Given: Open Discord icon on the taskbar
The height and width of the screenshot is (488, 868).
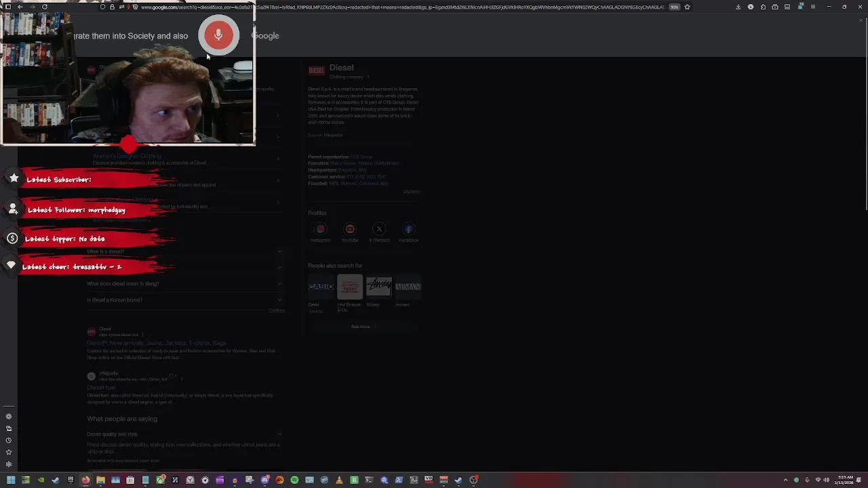Looking at the screenshot, I should click(x=265, y=480).
